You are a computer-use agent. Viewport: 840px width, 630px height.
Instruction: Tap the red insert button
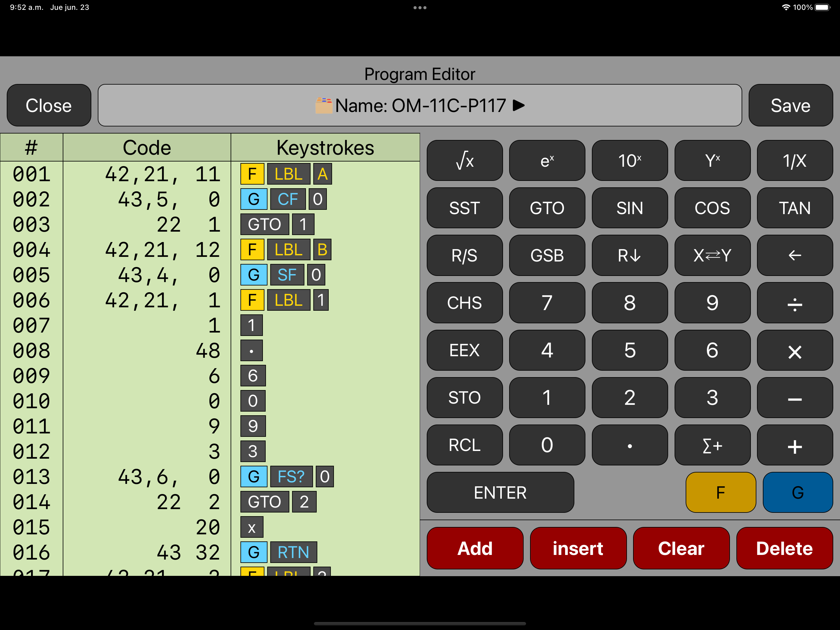pyautogui.click(x=578, y=548)
